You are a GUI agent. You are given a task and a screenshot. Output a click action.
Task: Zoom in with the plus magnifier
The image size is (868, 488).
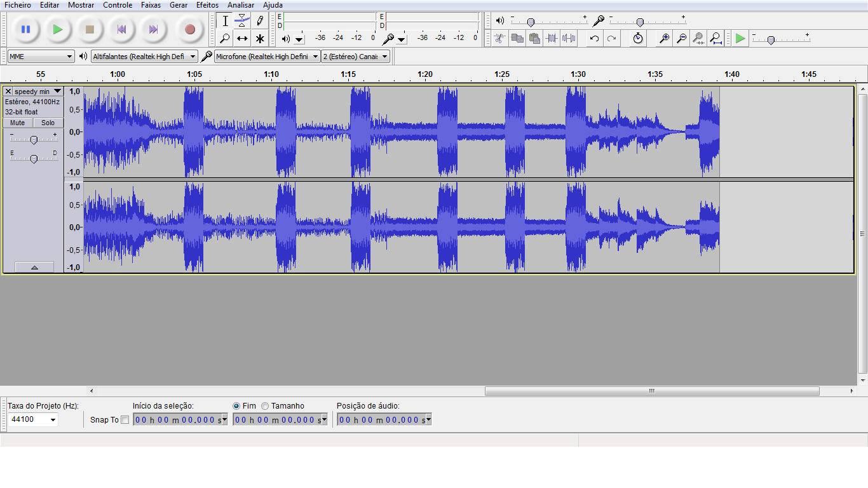[x=664, y=39]
